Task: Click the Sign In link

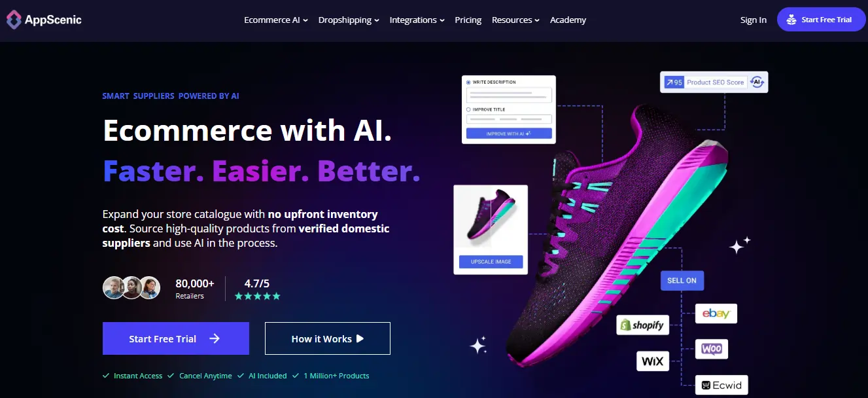Action: [x=754, y=20]
